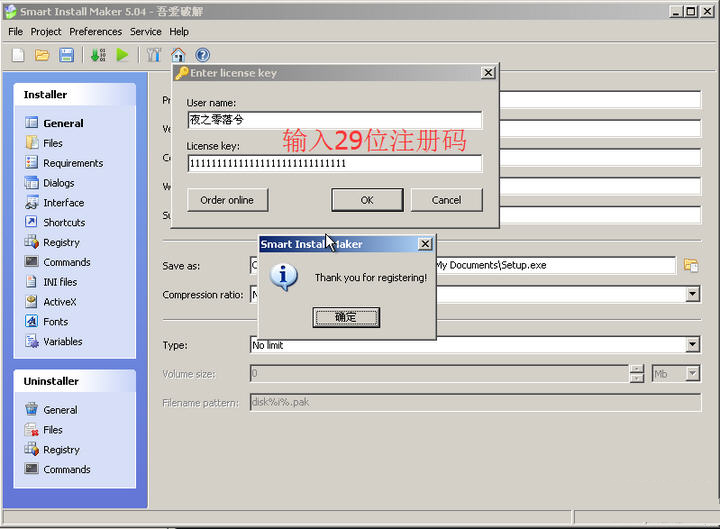Minimize the Smart Install Maker main window
Screen dimensions: 720x529
pos(675,11)
